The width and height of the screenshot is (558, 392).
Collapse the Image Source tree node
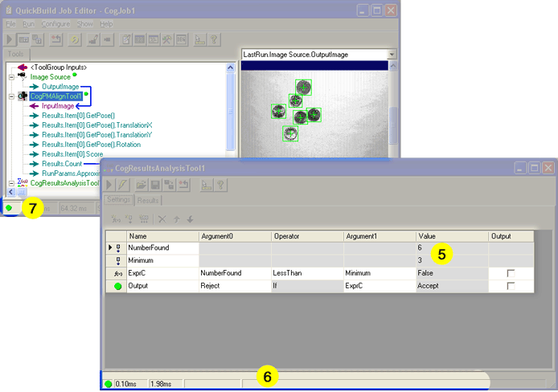10,76
